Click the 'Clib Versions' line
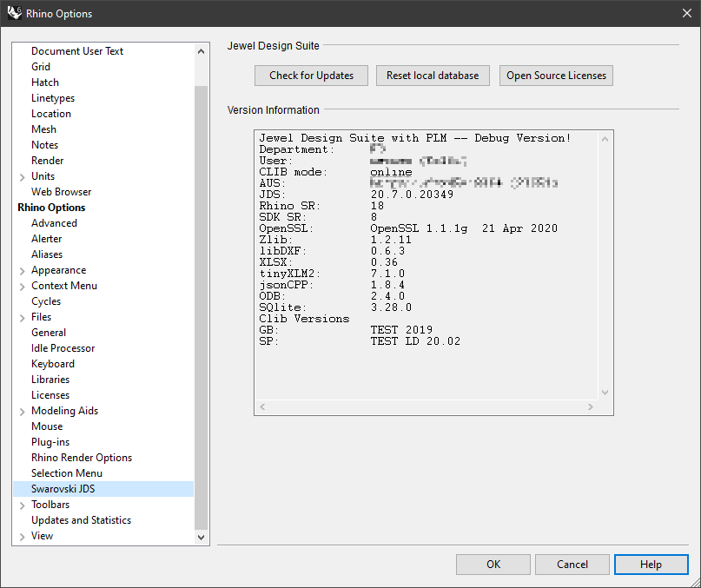 click(x=304, y=319)
